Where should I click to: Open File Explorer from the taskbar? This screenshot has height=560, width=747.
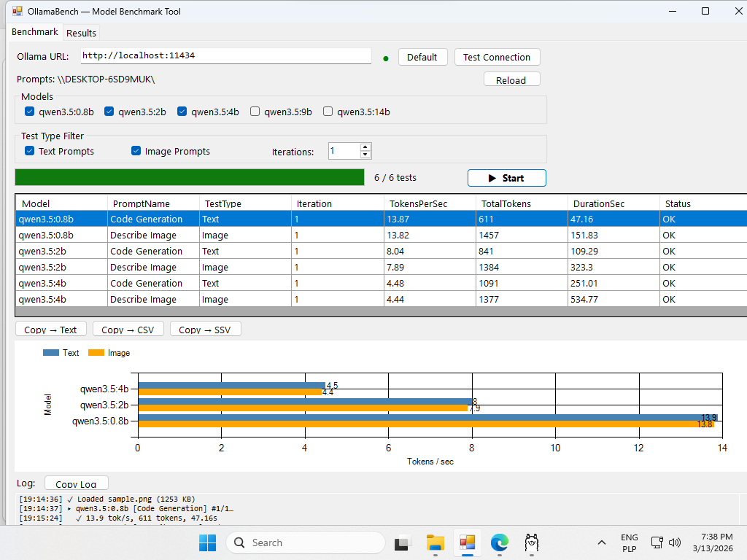click(435, 542)
